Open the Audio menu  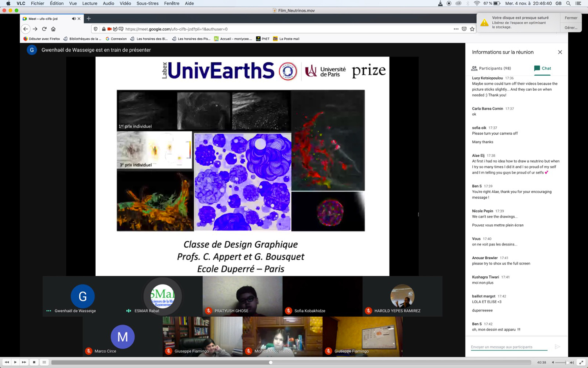(x=109, y=3)
